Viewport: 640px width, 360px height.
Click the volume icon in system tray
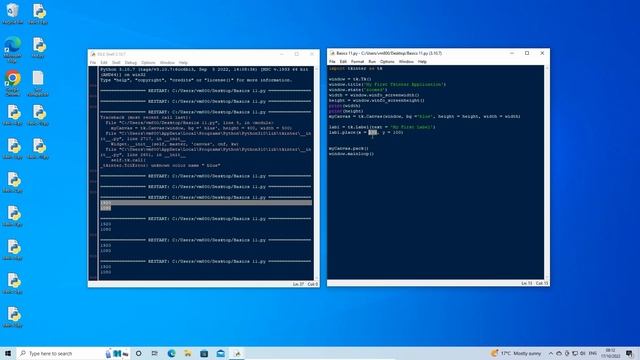[x=583, y=353]
